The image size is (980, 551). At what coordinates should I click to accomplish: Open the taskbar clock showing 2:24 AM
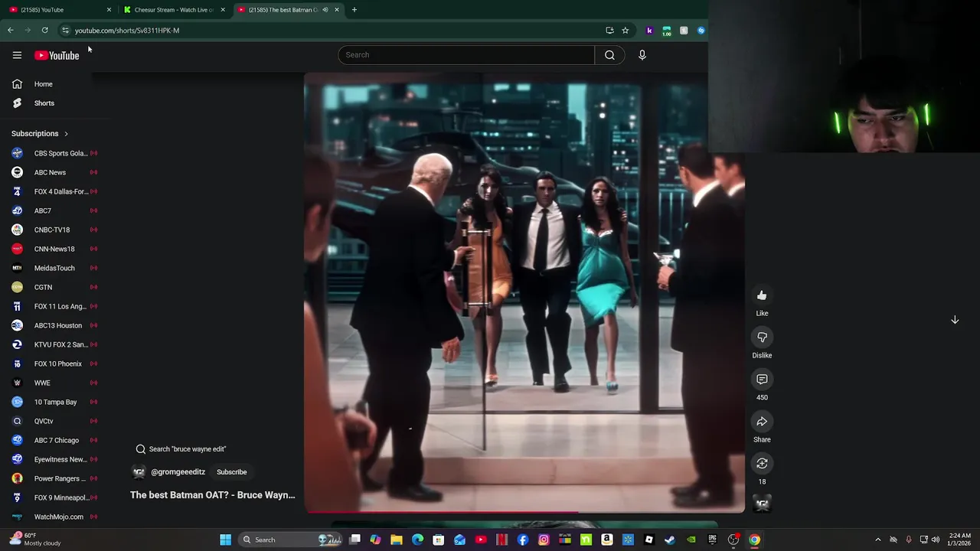pos(959,540)
